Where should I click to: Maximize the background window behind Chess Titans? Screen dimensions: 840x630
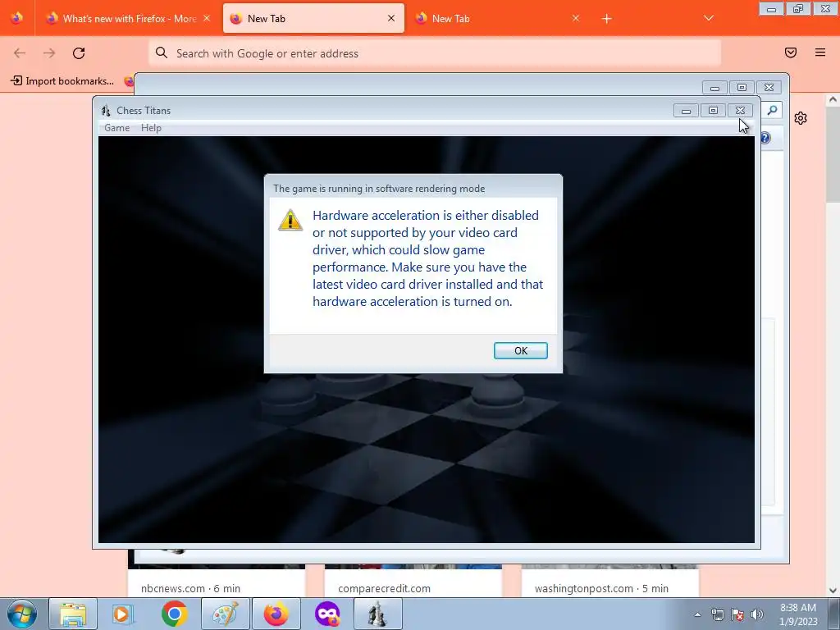click(x=742, y=87)
